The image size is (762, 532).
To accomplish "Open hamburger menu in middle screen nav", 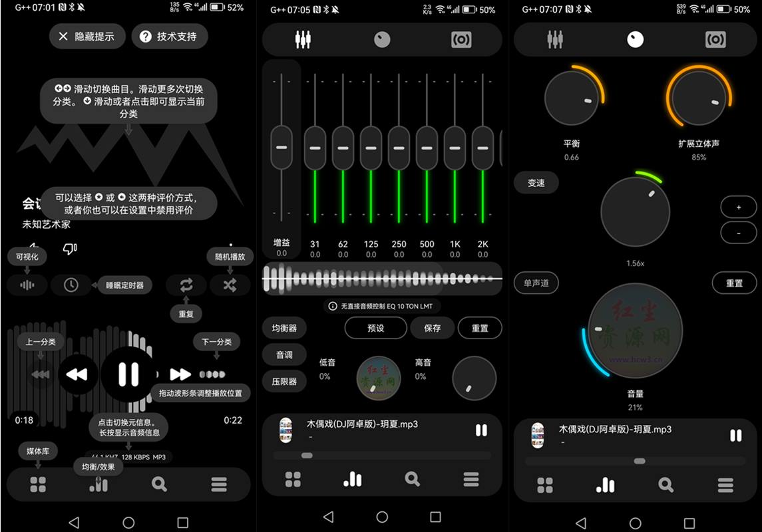I will pos(471,479).
